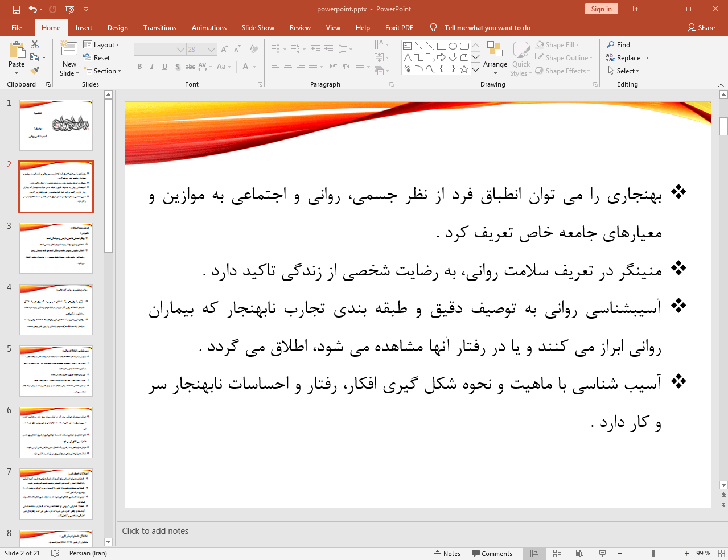Select slide 4 thumbnail
The height and width of the screenshot is (560, 728).
coord(56,310)
